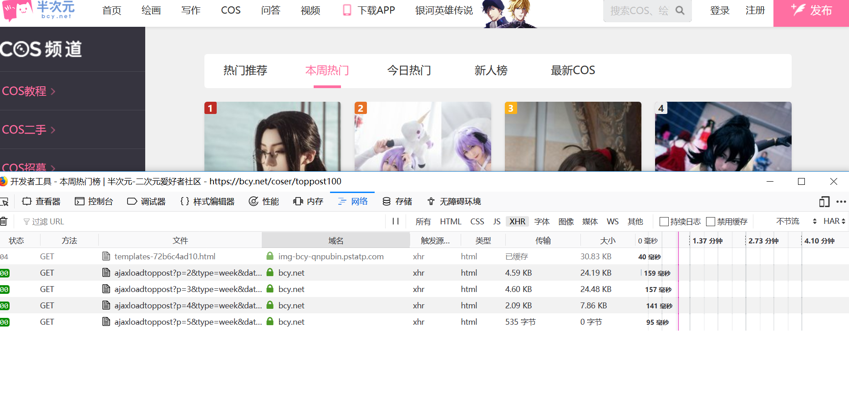Click the 发布 publish button
Viewport: 849px width, 396px height.
811,12
